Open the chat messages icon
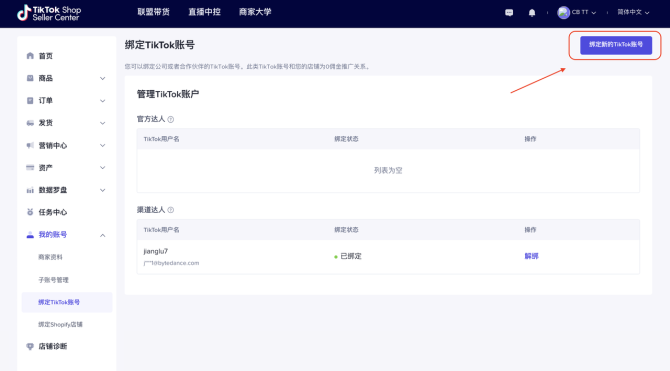 pos(509,13)
